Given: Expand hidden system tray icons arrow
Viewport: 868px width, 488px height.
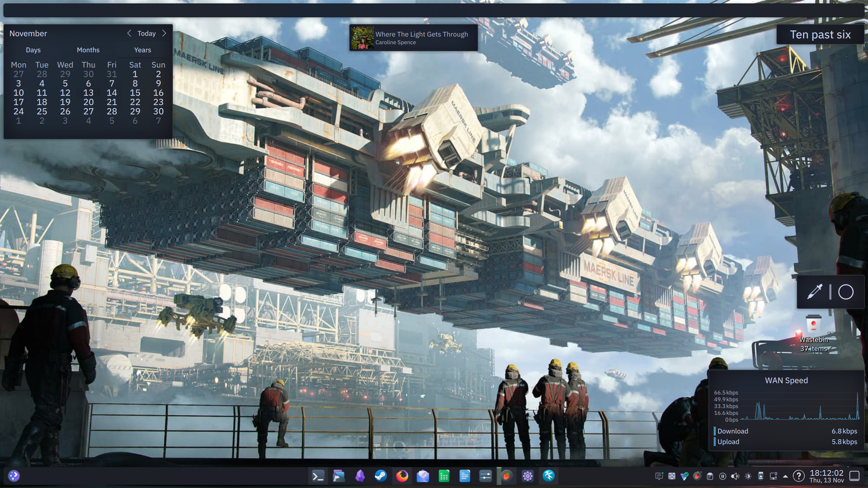Looking at the screenshot, I should (x=785, y=476).
